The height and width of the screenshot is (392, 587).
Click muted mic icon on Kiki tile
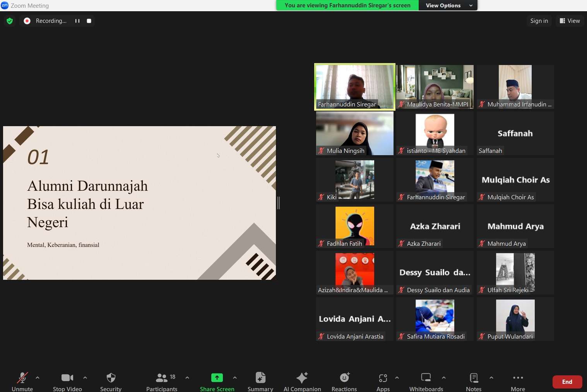[321, 197]
